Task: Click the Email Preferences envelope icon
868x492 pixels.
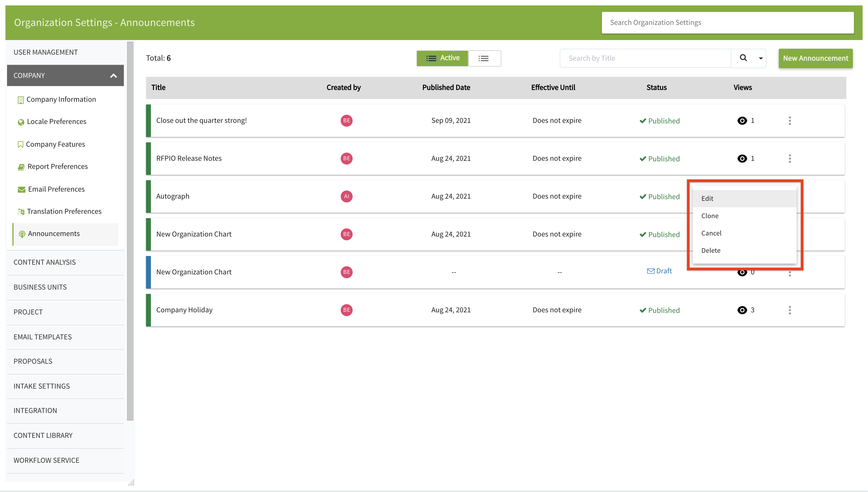Action: tap(21, 189)
